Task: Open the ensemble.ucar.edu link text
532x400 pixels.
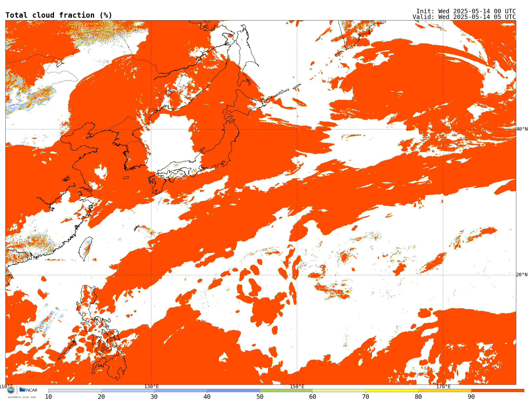Action: [x=22, y=397]
